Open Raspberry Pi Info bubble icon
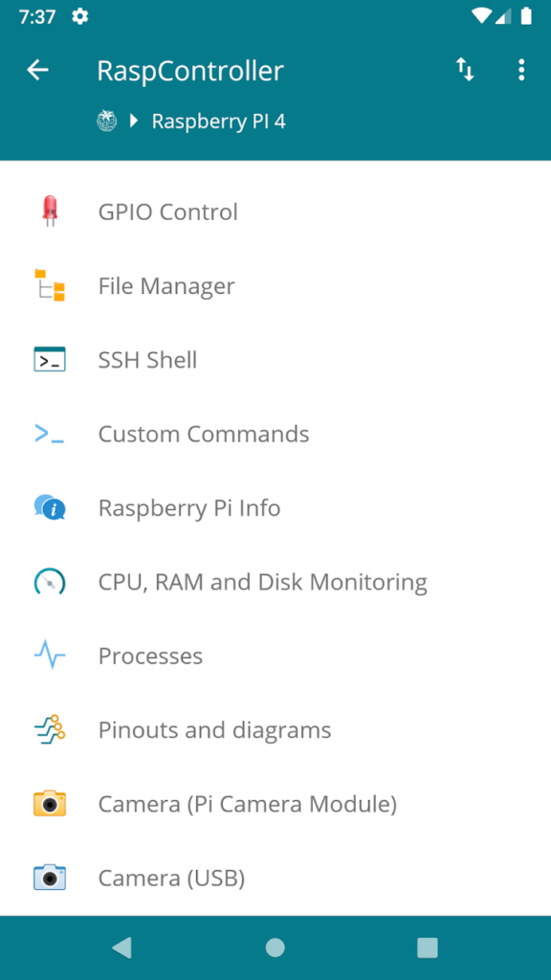 point(50,507)
